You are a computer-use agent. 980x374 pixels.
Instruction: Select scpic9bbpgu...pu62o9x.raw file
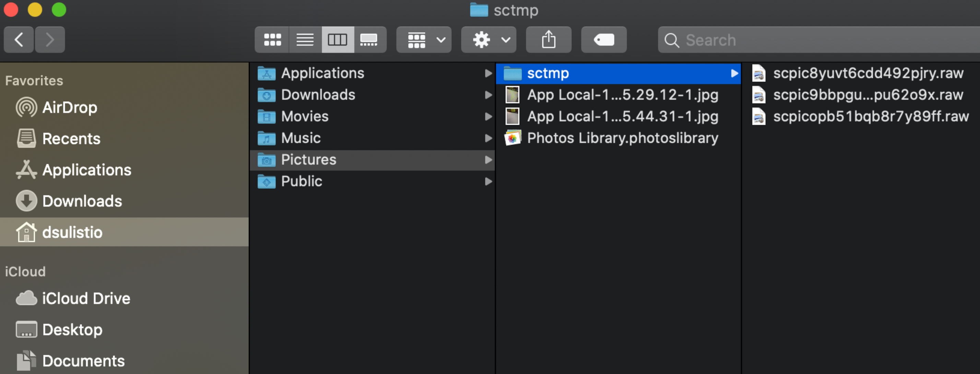point(861,95)
